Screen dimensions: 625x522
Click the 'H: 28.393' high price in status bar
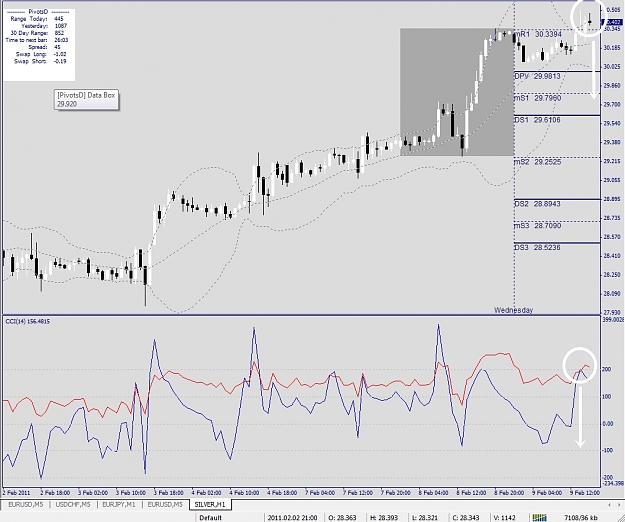384,518
